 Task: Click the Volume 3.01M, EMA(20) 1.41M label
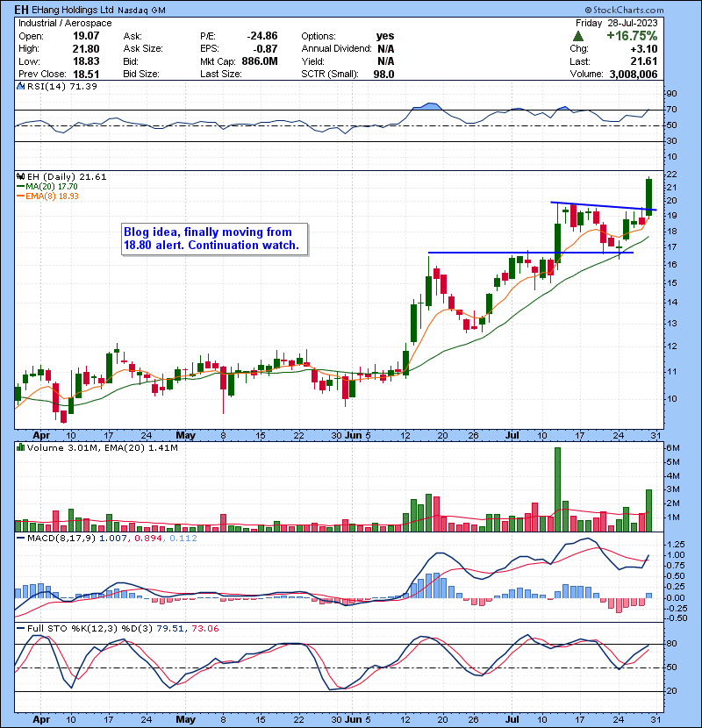(102, 447)
